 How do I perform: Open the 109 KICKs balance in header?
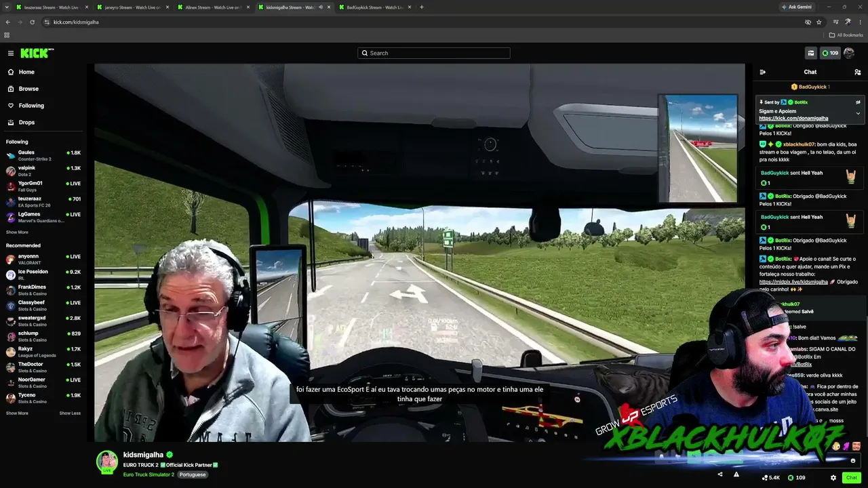[830, 53]
